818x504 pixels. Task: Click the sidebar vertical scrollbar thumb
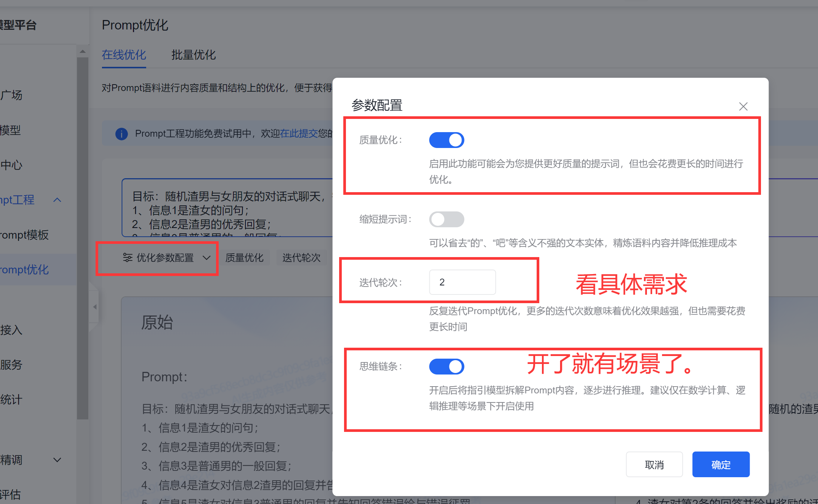coord(83,238)
